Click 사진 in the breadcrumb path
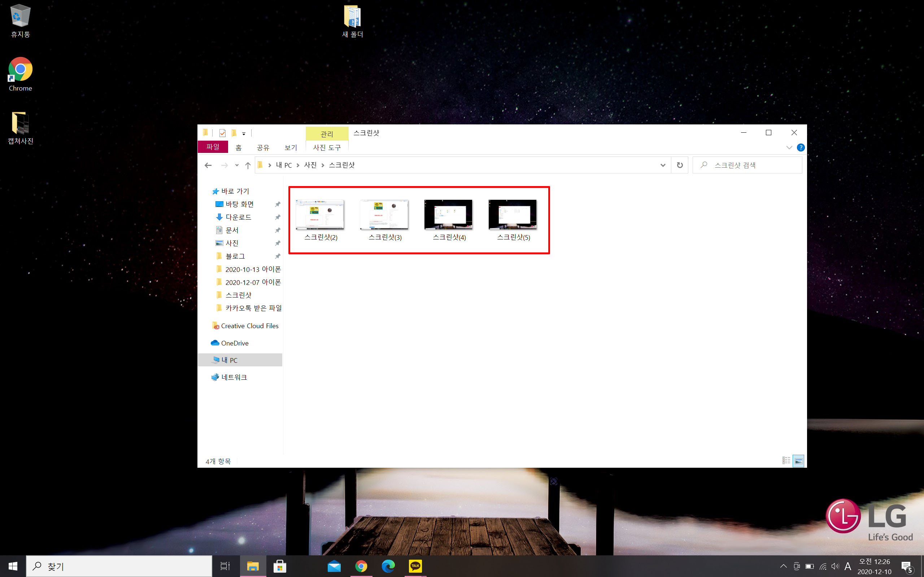924x577 pixels. pyautogui.click(x=310, y=165)
